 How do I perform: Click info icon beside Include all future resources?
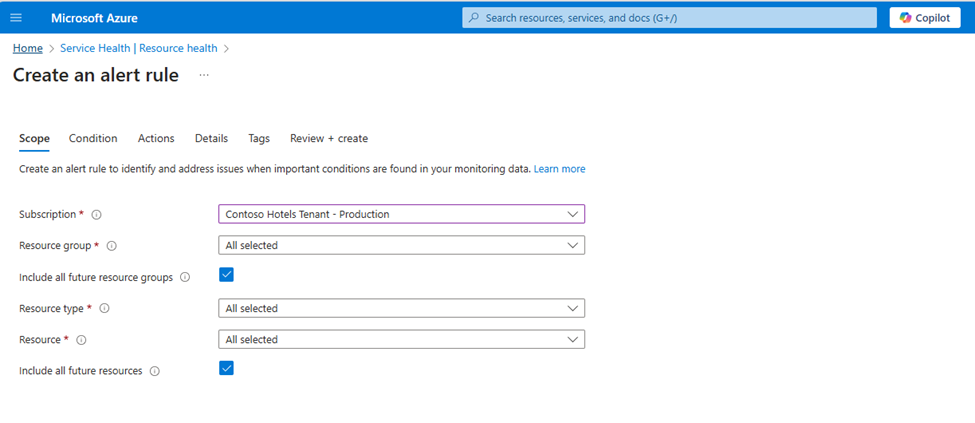click(x=154, y=371)
